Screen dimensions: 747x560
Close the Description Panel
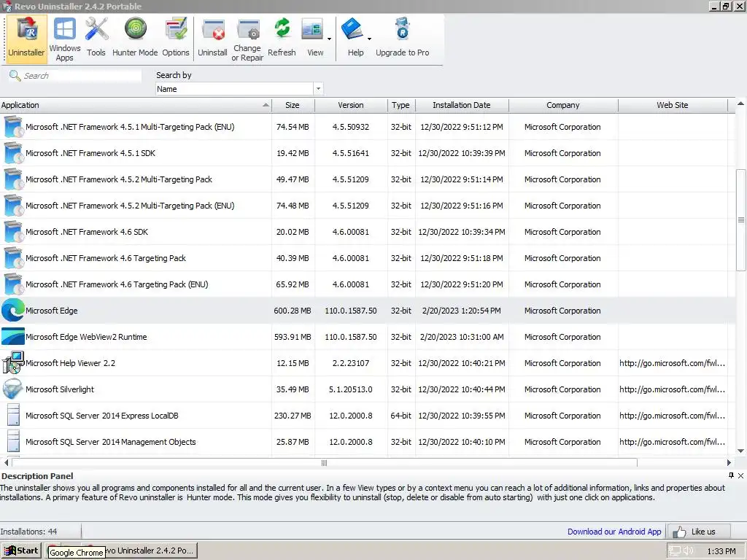(741, 475)
